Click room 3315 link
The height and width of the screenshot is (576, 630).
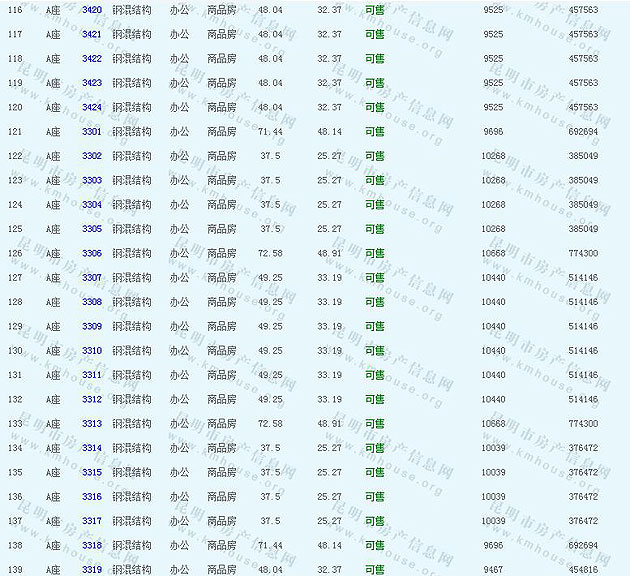pos(91,472)
